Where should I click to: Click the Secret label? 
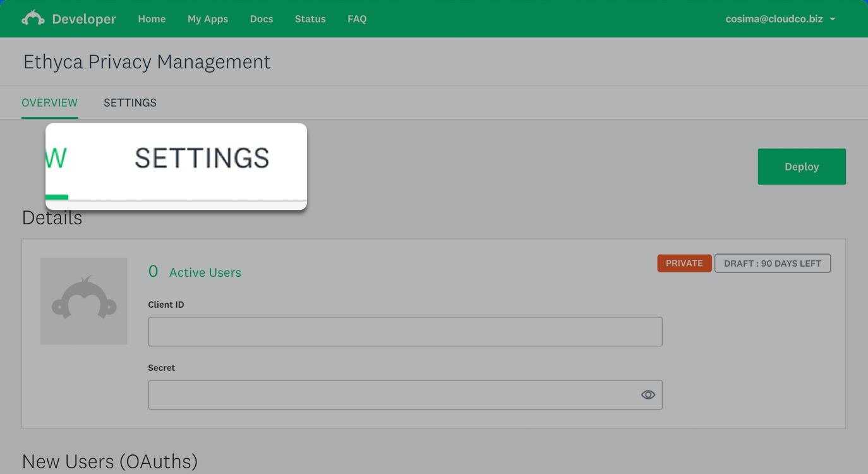[x=162, y=368]
